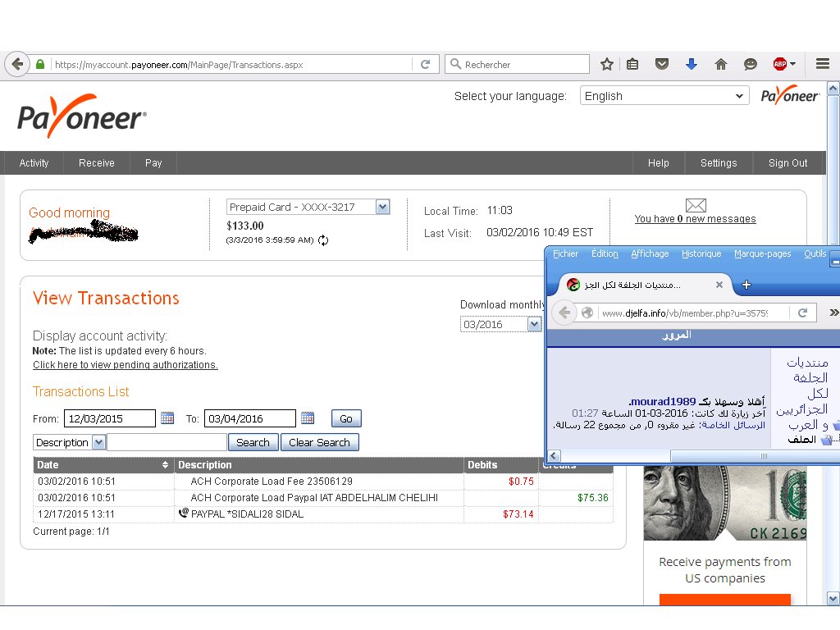840x630 pixels.
Task: Refresh card balance with circular arrows icon
Action: [323, 240]
